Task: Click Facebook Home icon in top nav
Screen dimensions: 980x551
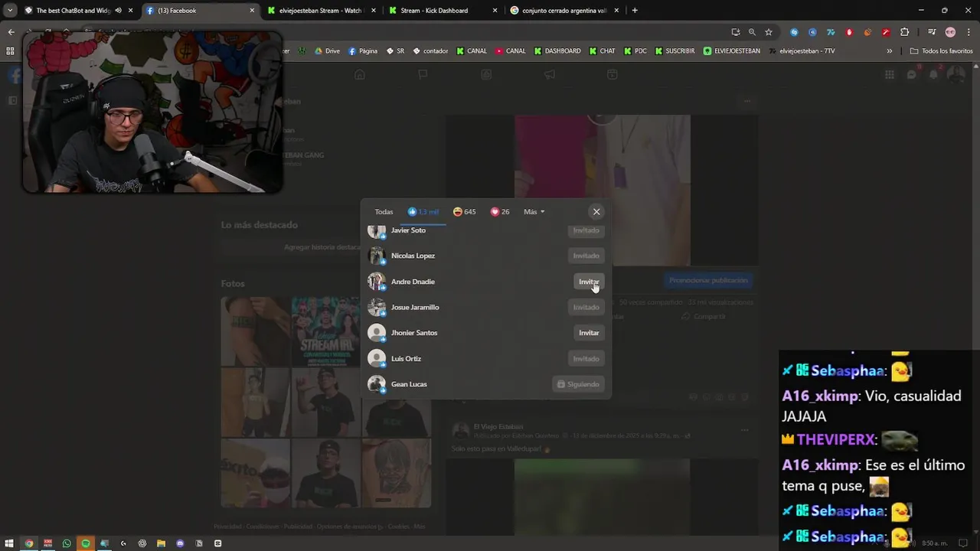Action: click(359, 74)
